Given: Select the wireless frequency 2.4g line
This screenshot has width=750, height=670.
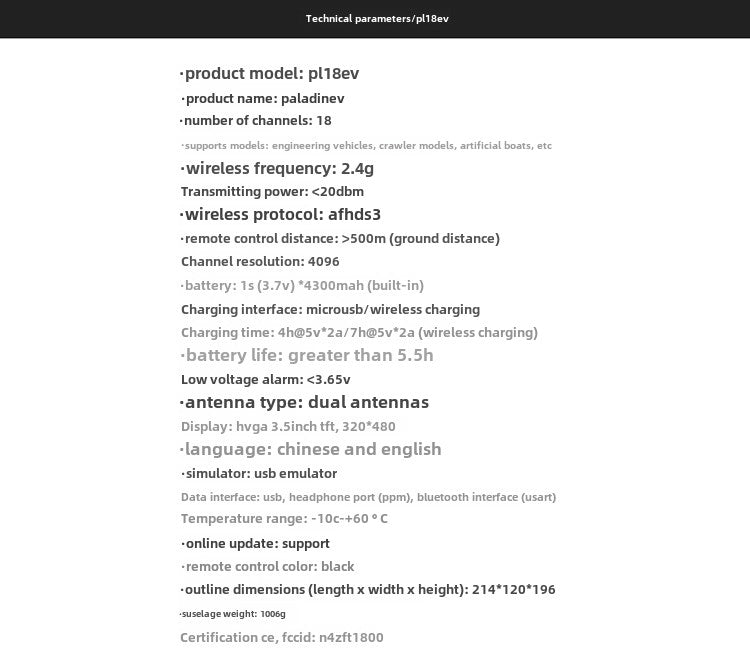Looking at the screenshot, I should tap(277, 168).
